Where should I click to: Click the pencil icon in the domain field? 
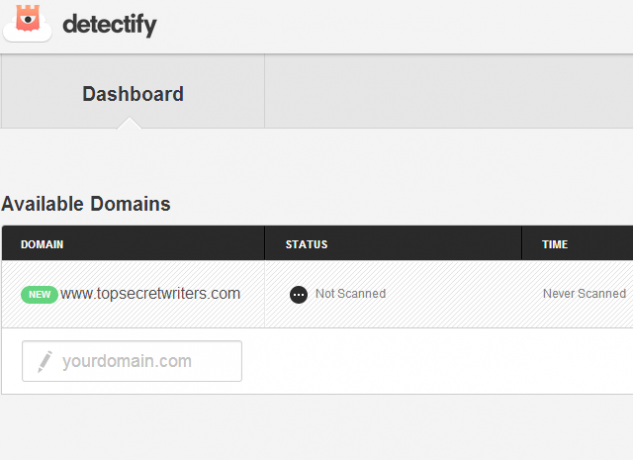pyautogui.click(x=45, y=361)
